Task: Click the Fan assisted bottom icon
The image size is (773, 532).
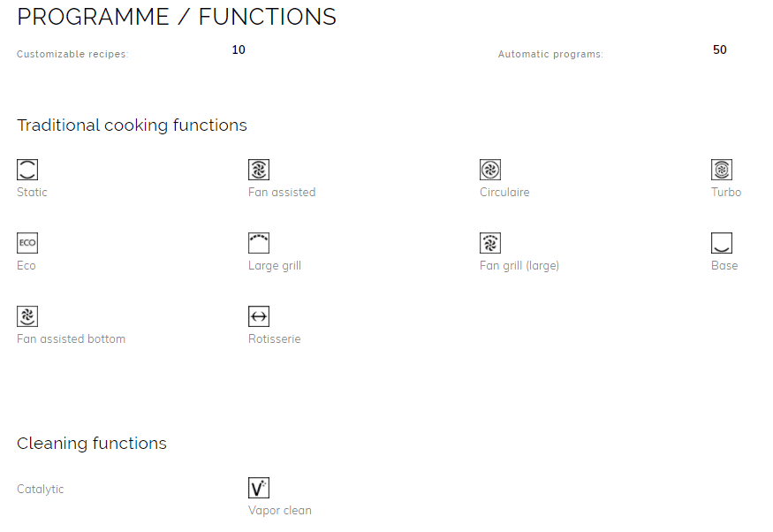Action: click(x=27, y=316)
